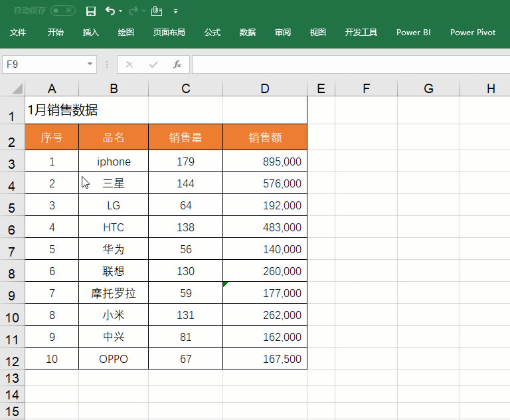Image resolution: width=510 pixels, height=420 pixels.
Task: Click the insert function fx icon
Action: [177, 64]
